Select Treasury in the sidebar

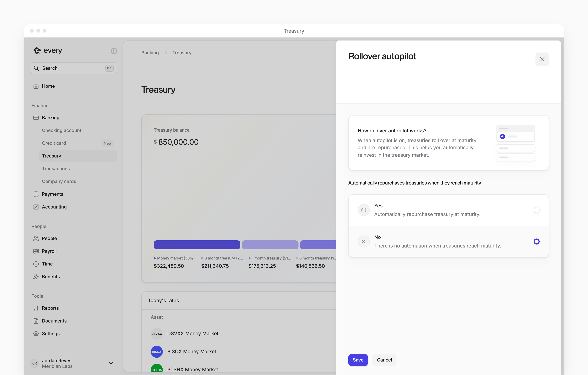tap(78, 156)
